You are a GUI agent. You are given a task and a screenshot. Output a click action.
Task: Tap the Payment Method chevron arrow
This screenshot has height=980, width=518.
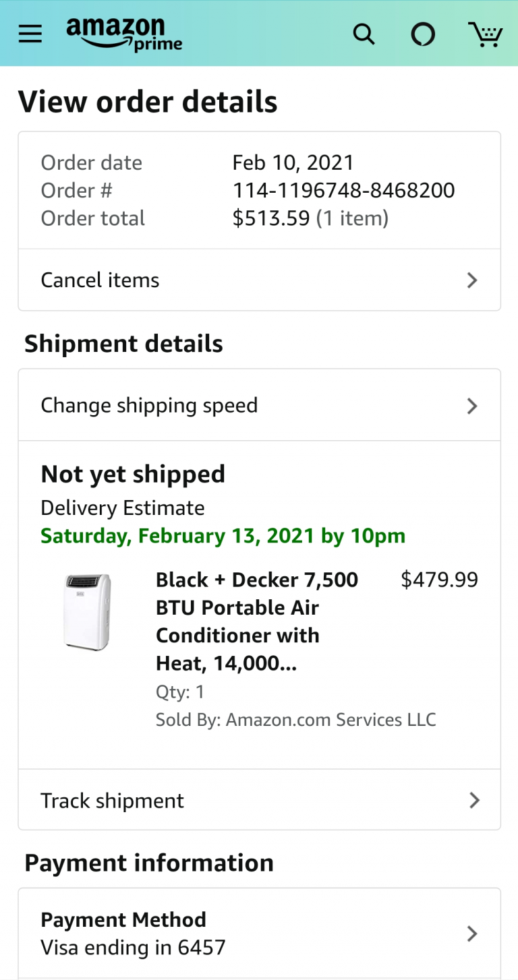(x=472, y=933)
